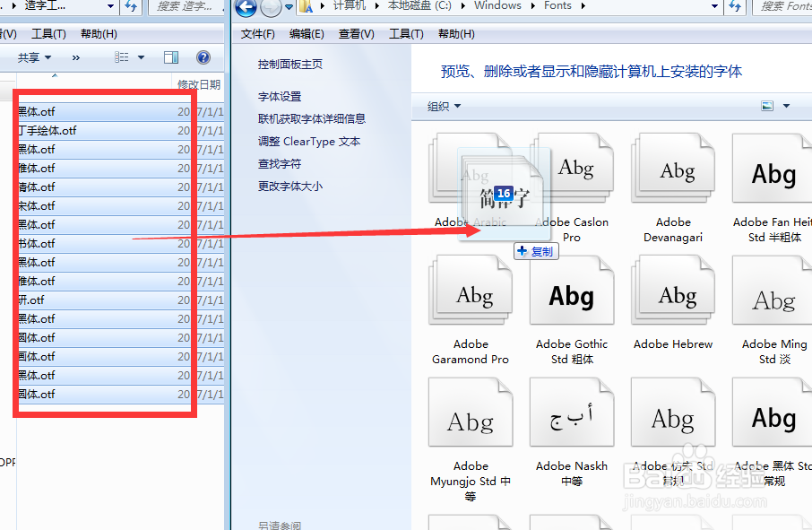Click the Forward navigation button in Fonts window
Viewport: 812px width, 530px height.
click(271, 7)
